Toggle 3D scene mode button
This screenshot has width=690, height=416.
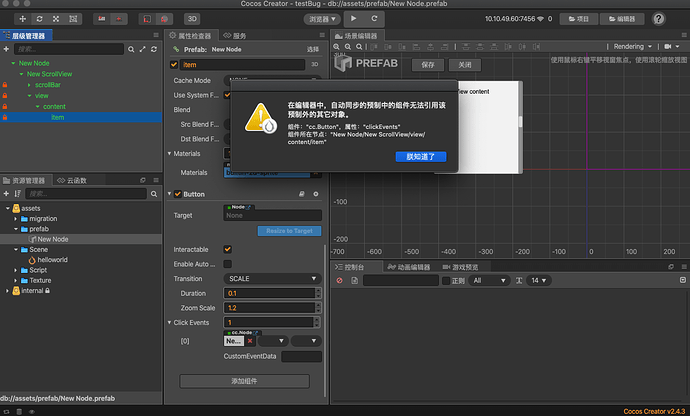[x=192, y=19]
